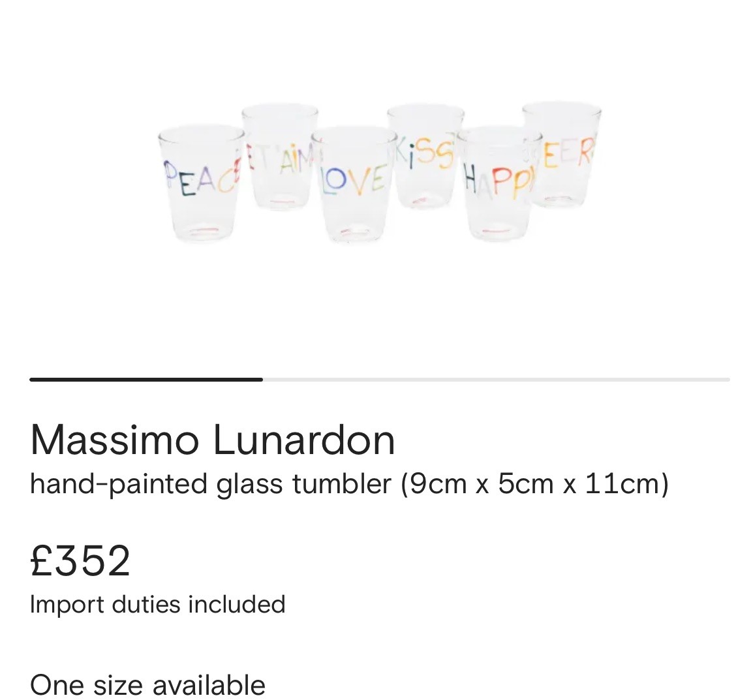The image size is (753, 700).
Task: Click the KISS glass in the photo
Action: click(425, 156)
